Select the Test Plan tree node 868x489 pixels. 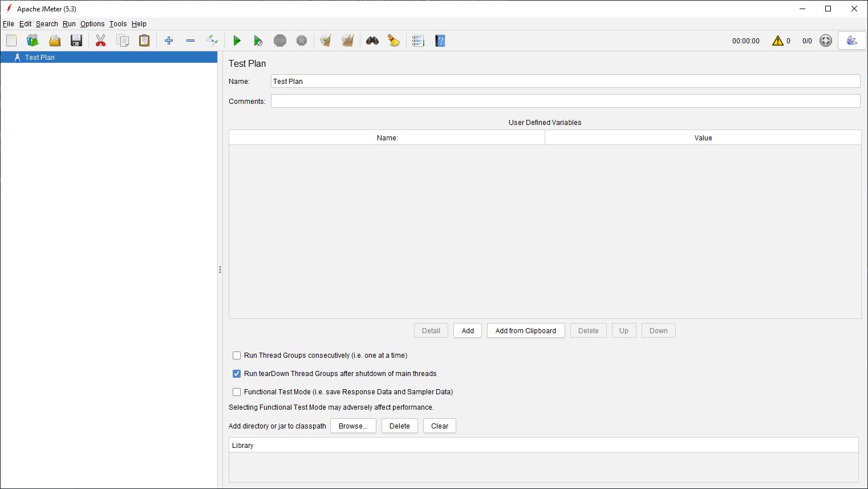click(x=108, y=57)
